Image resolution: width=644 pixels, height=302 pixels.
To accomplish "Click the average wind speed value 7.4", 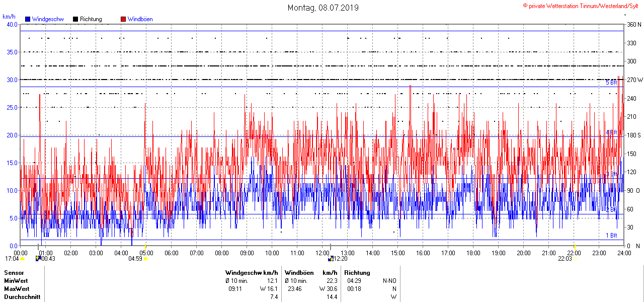I will [x=274, y=297].
